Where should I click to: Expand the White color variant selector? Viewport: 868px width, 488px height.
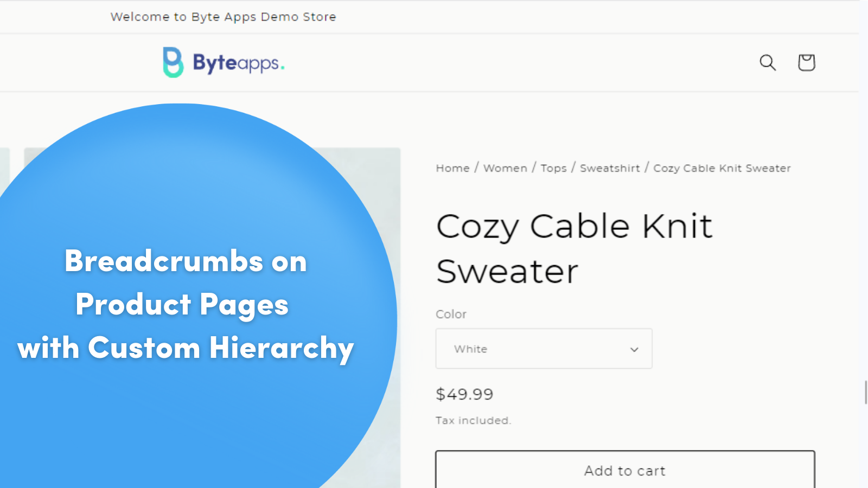pyautogui.click(x=543, y=349)
